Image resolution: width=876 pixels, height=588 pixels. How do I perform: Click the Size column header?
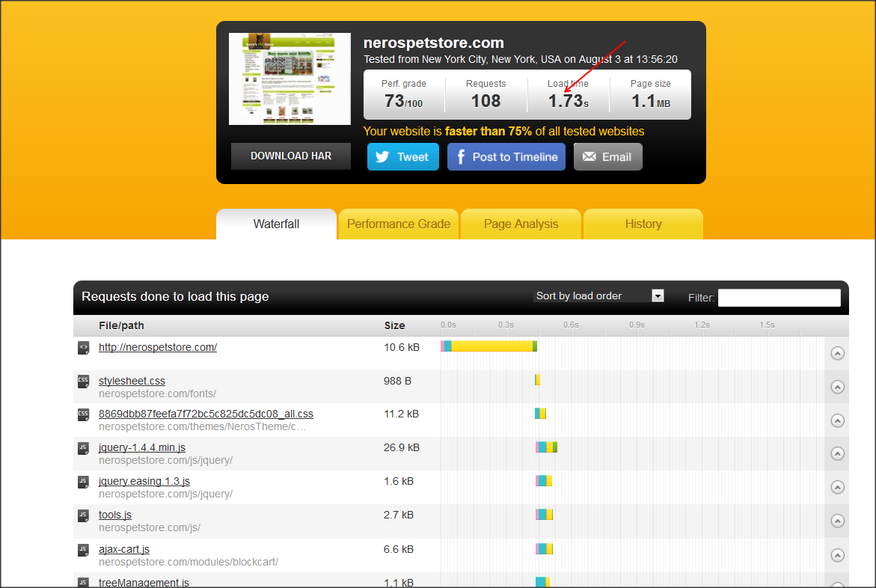click(394, 325)
